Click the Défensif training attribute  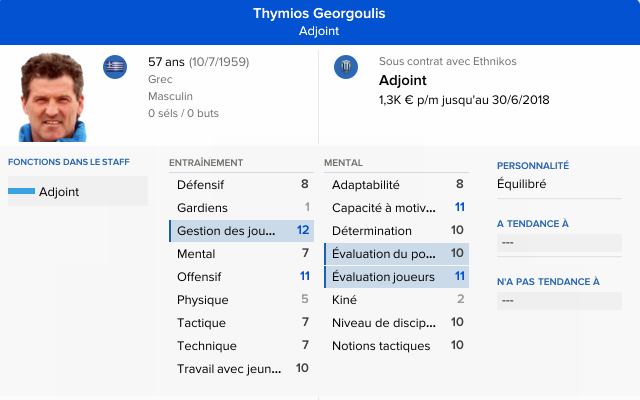pos(241,185)
